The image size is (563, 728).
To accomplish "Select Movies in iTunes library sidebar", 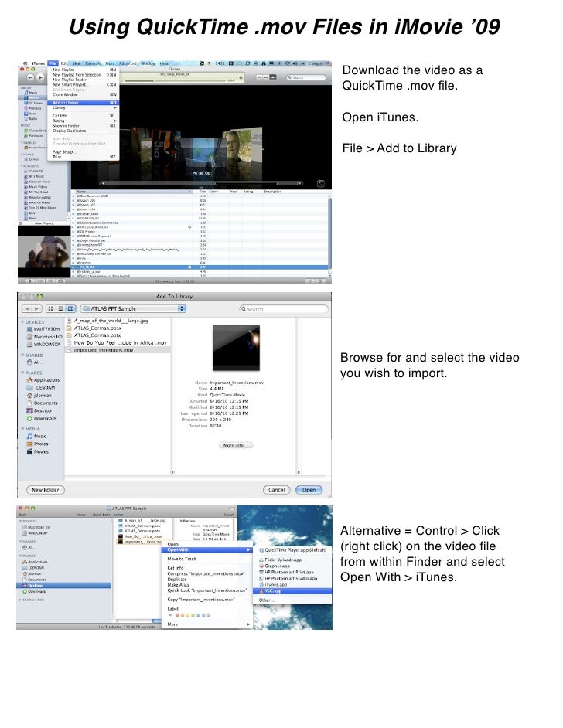I will tap(33, 97).
